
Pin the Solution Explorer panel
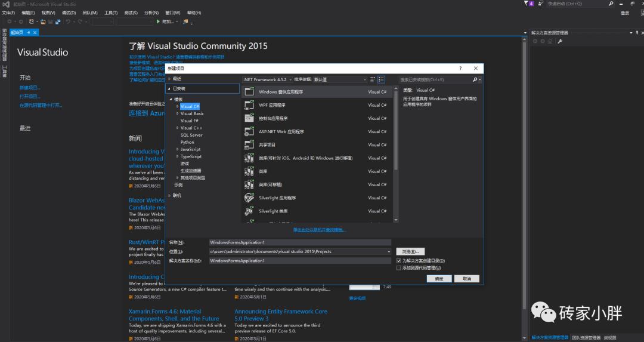[x=637, y=32]
